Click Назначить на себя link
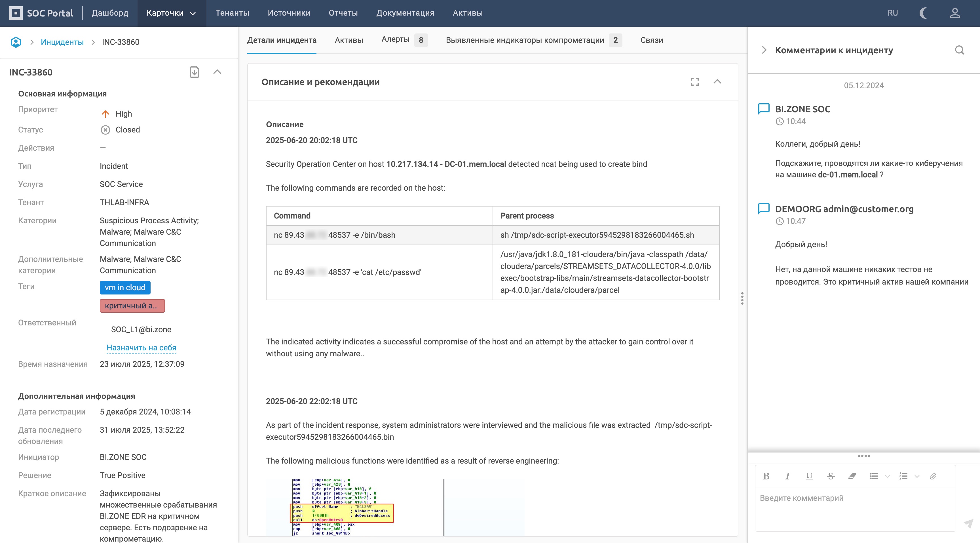Image resolution: width=980 pixels, height=543 pixels. (x=141, y=348)
